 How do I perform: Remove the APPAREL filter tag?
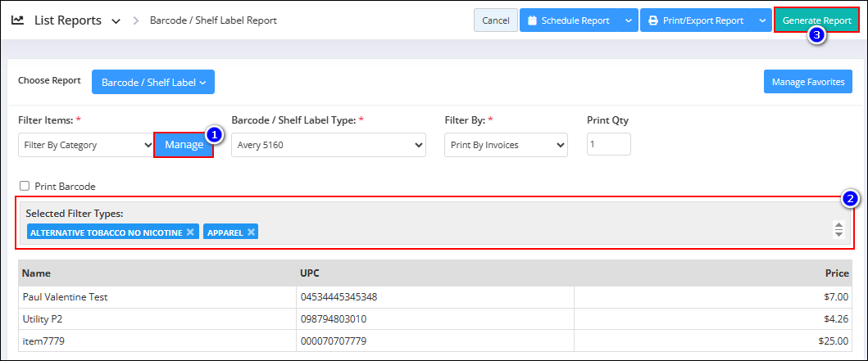coord(251,232)
